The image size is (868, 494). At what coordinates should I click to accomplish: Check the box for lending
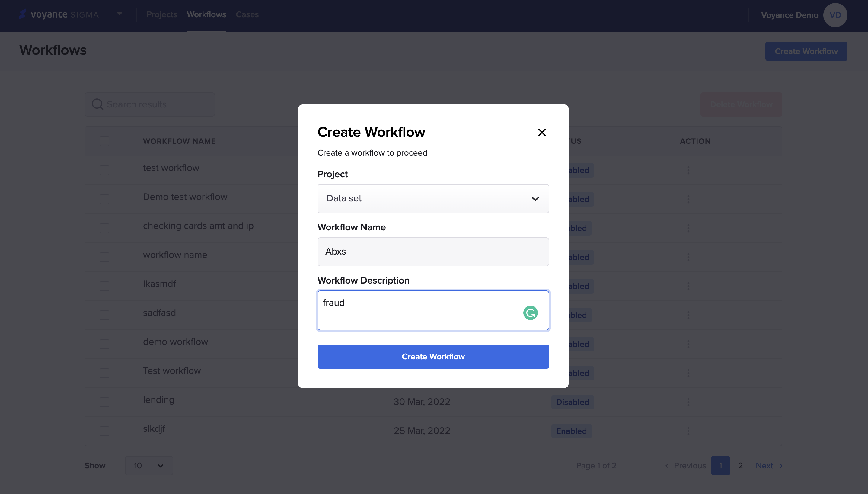(x=104, y=403)
